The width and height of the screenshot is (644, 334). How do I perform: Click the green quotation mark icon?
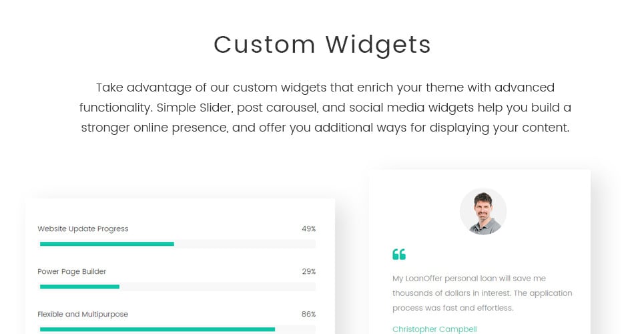click(399, 254)
